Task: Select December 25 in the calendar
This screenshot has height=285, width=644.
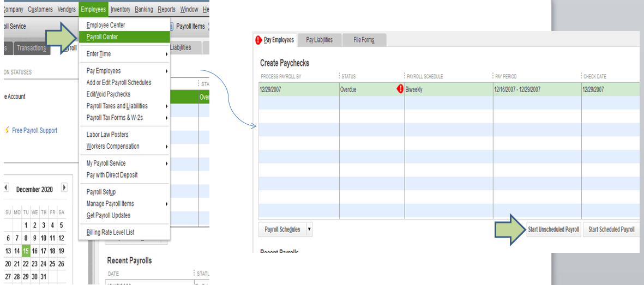Action: [52, 264]
